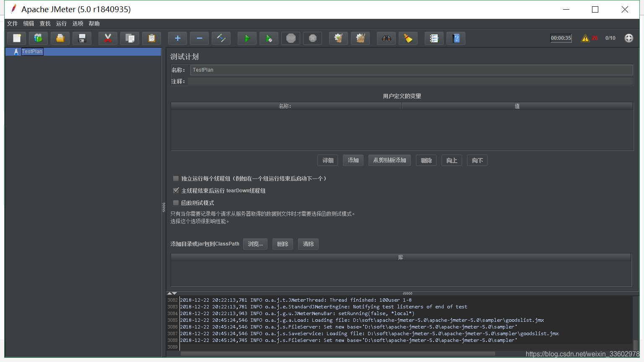Click log line 3085 Loading file goodslist.jmx
644x362 pixels.
362,320
